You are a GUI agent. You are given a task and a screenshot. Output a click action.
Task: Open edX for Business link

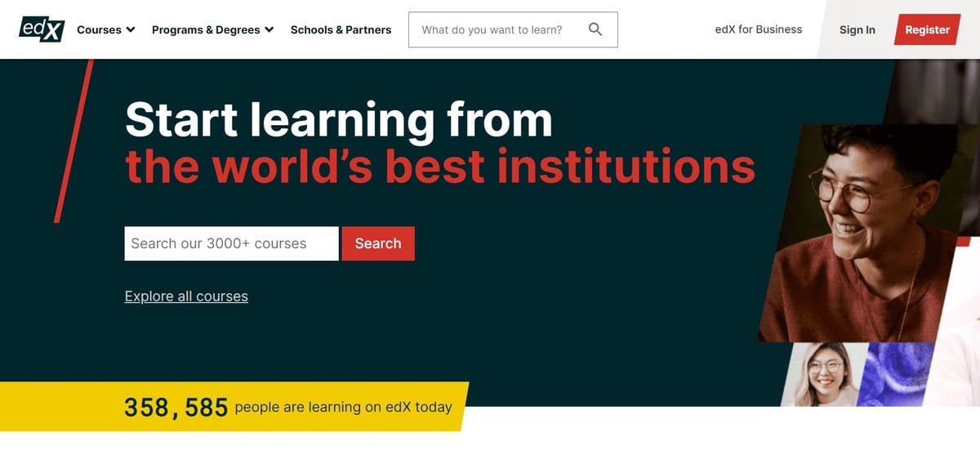click(758, 29)
